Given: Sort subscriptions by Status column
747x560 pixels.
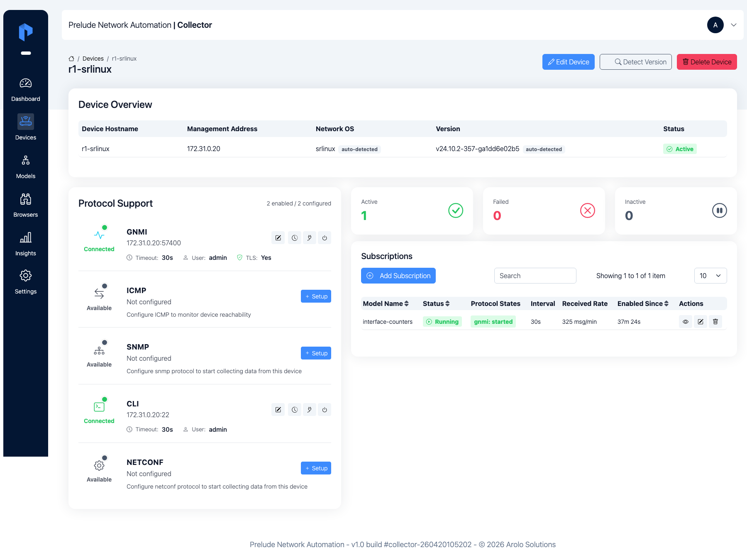Looking at the screenshot, I should [x=436, y=303].
